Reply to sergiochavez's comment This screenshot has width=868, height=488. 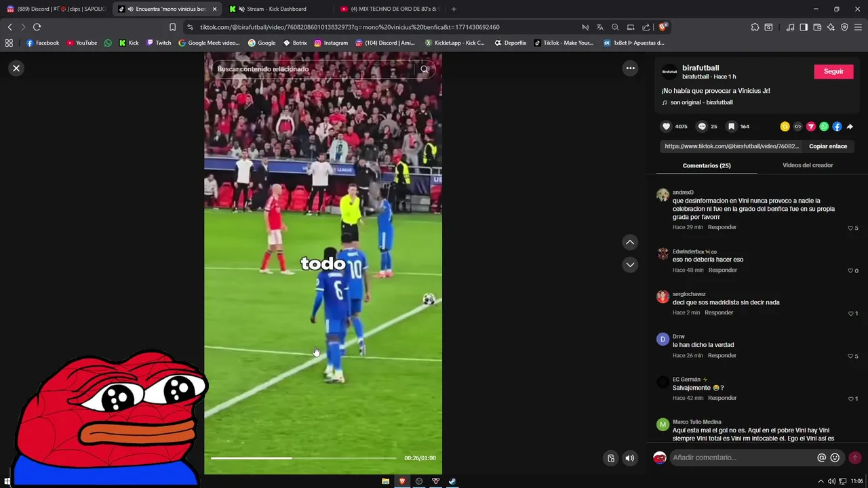[x=719, y=312]
